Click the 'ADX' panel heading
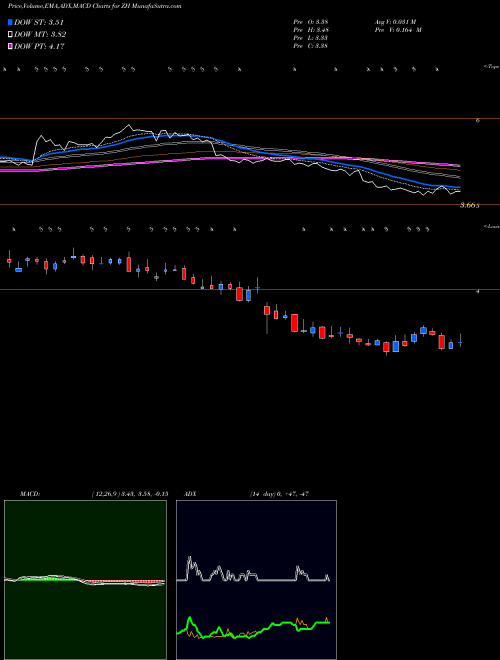 coord(190,494)
